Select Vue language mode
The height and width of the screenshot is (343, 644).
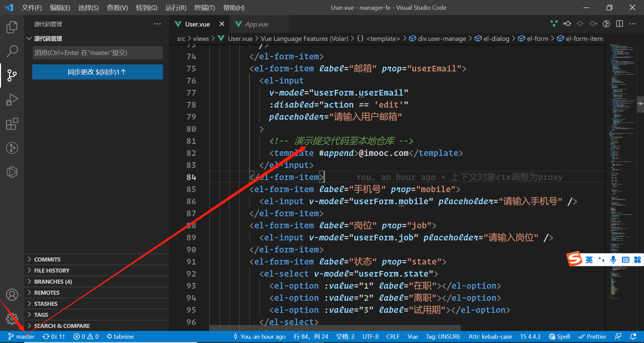pyautogui.click(x=413, y=337)
